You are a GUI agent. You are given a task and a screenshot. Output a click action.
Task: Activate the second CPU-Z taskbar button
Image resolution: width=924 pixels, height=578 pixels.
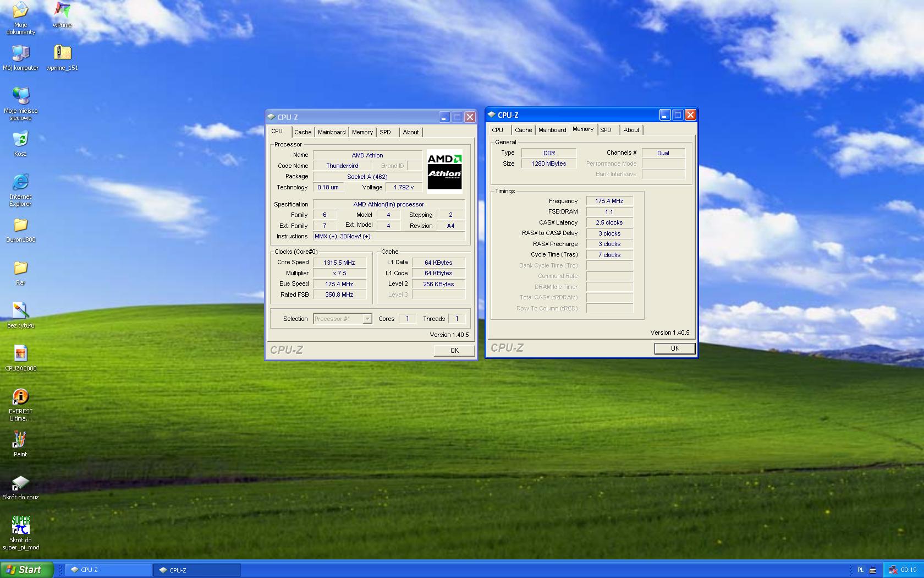click(197, 570)
